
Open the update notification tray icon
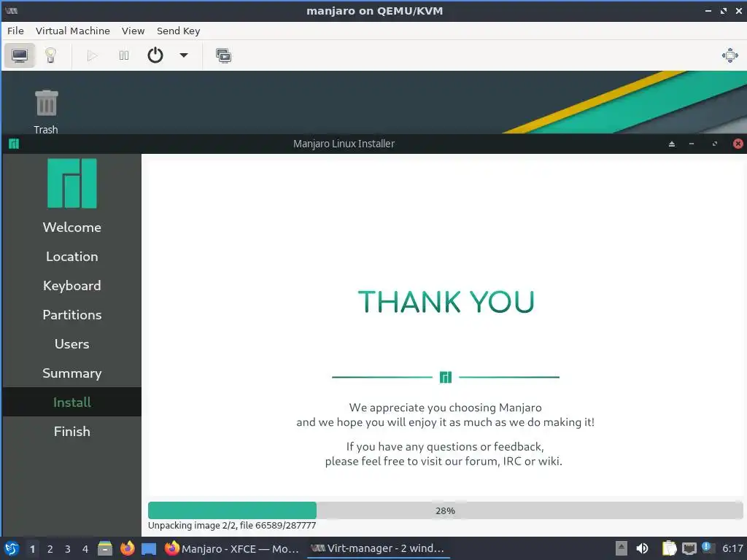click(708, 548)
